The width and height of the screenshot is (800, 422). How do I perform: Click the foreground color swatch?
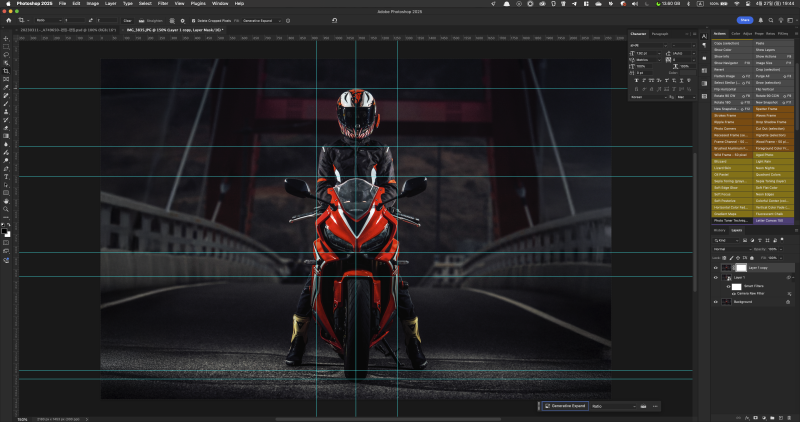tap(5, 230)
